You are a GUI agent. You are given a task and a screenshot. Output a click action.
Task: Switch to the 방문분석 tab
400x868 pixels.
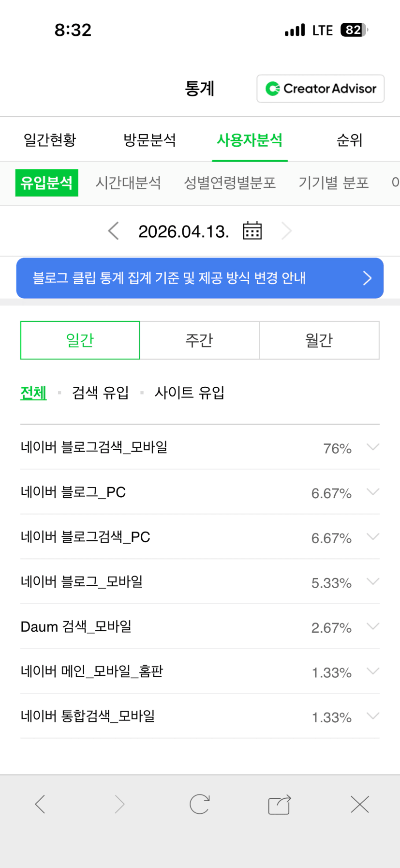149,140
